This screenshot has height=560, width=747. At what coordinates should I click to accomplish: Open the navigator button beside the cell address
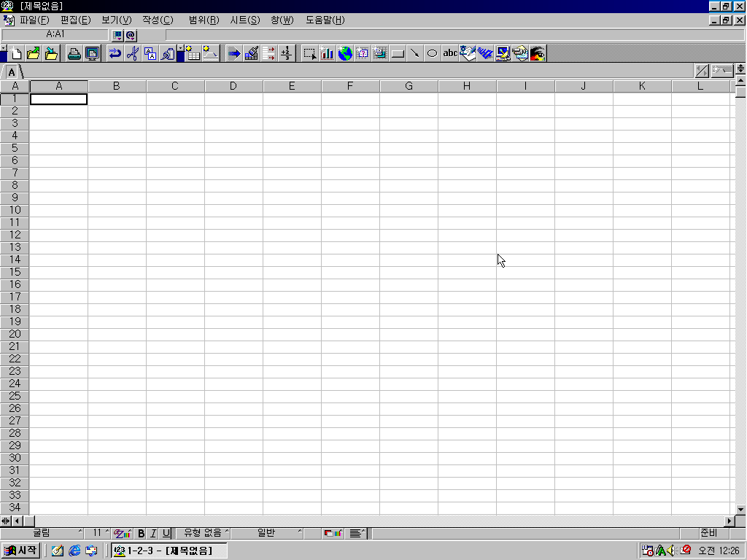click(117, 35)
